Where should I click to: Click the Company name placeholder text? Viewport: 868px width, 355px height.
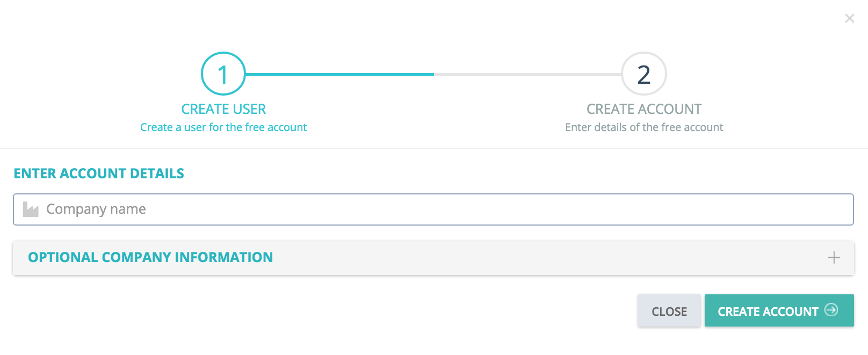pos(96,209)
